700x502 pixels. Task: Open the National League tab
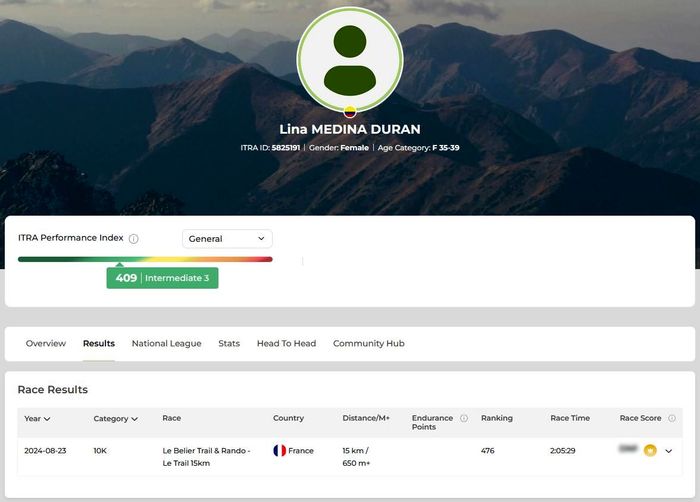tap(166, 343)
